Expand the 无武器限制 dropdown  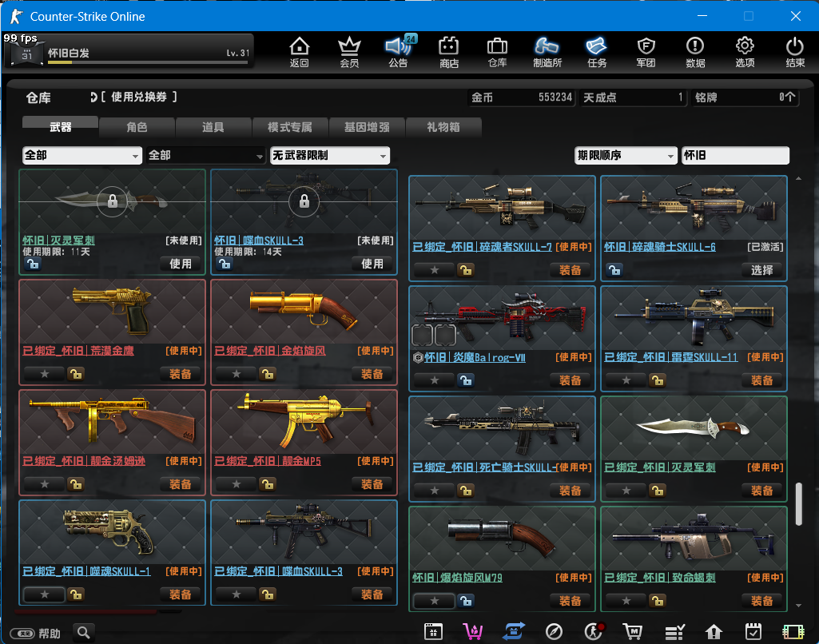tap(329, 155)
